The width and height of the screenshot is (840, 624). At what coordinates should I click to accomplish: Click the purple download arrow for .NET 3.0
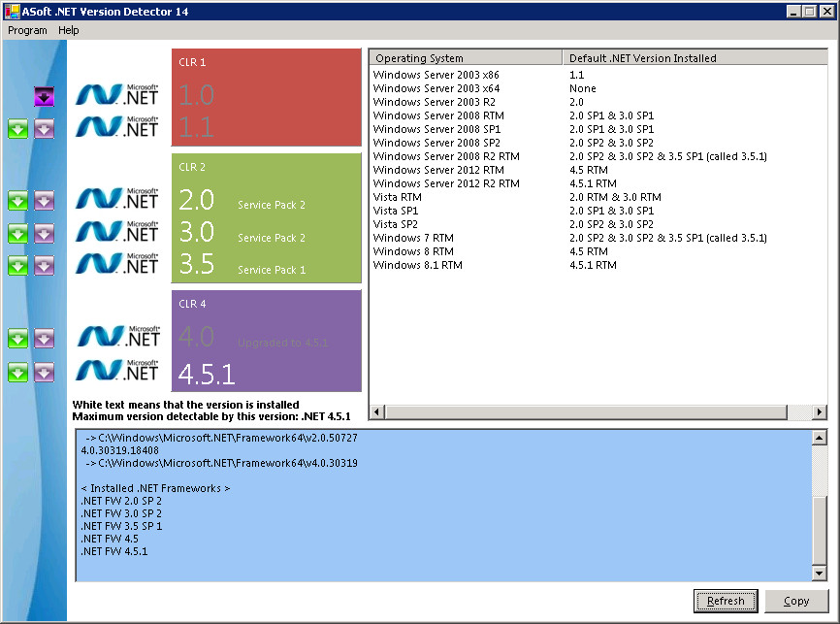[44, 233]
